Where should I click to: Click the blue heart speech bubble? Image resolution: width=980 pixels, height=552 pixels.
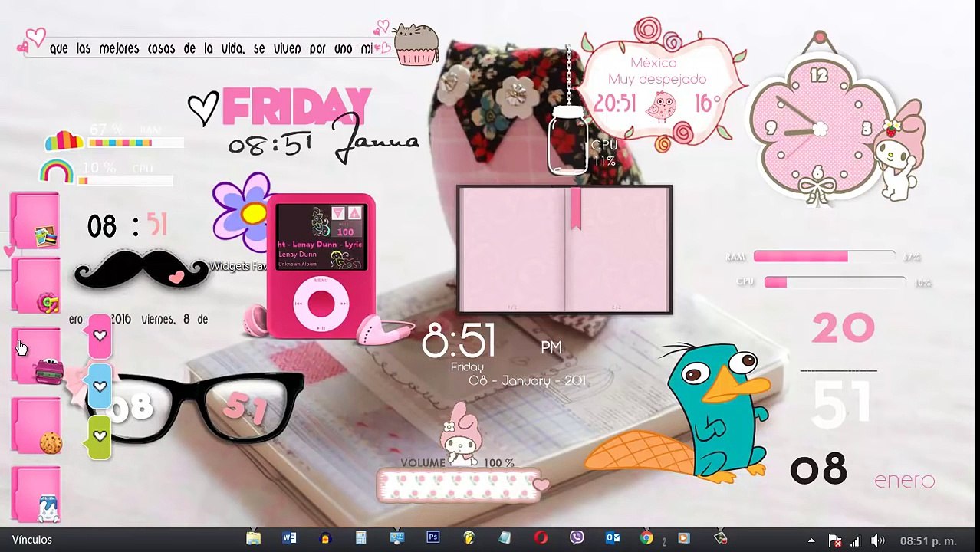point(100,386)
